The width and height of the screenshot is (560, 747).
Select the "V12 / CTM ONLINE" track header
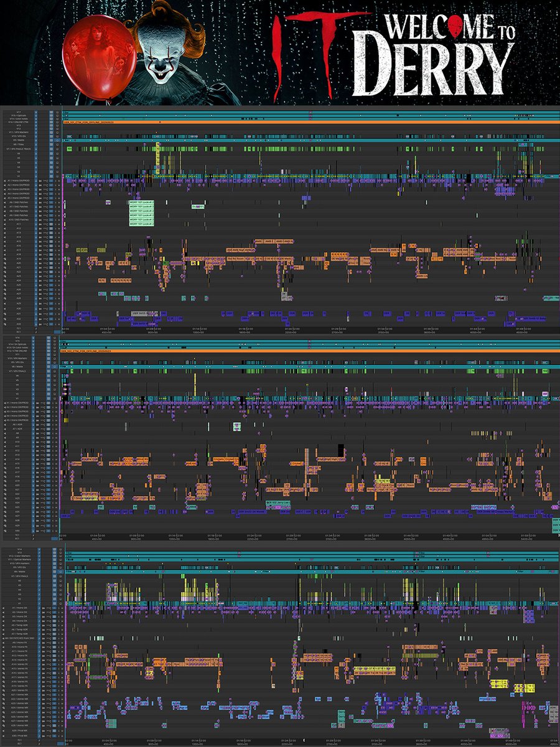(17, 351)
